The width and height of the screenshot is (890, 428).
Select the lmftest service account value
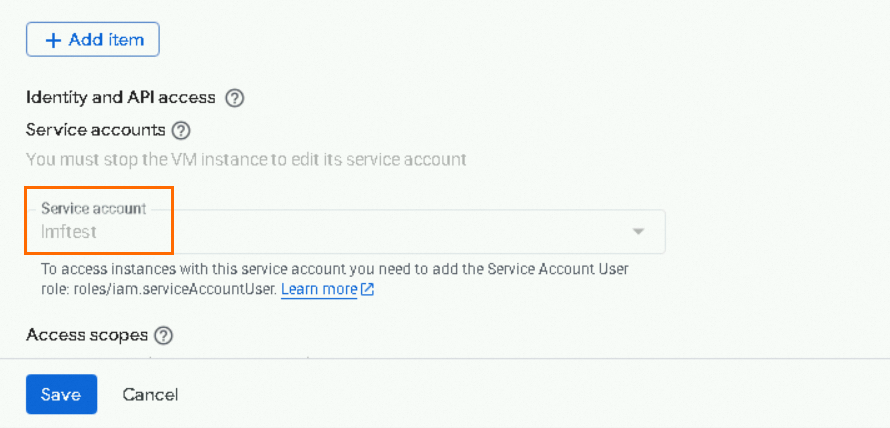69,232
